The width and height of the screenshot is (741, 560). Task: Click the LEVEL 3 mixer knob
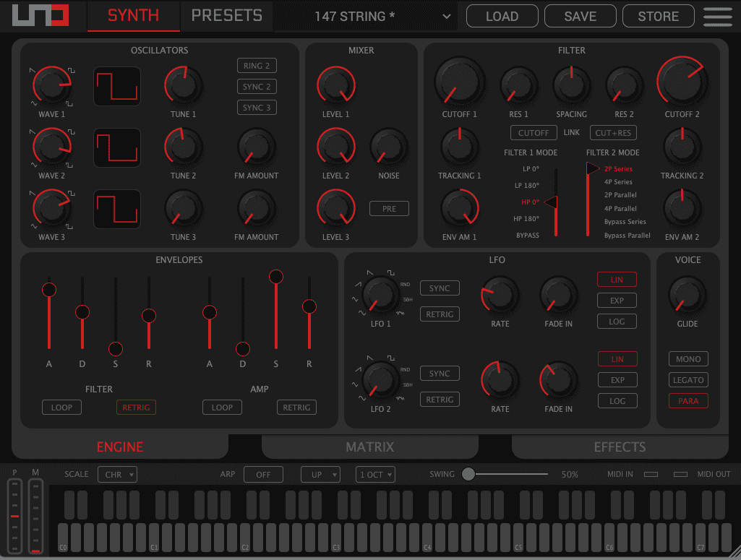tap(336, 208)
